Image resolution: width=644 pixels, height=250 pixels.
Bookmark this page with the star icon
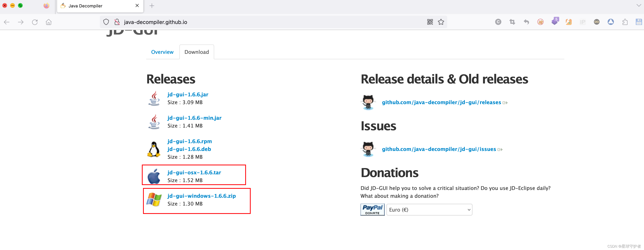(441, 22)
